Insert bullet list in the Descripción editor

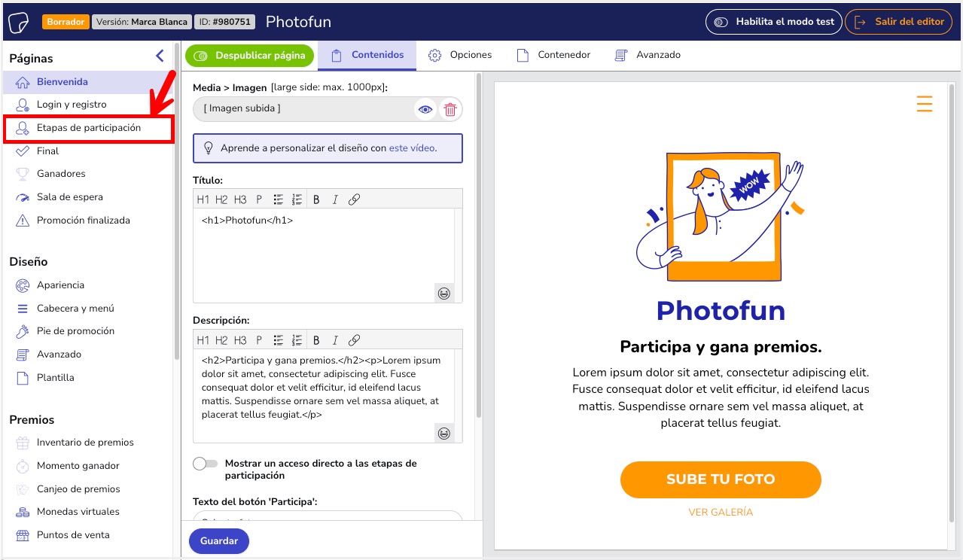point(279,340)
